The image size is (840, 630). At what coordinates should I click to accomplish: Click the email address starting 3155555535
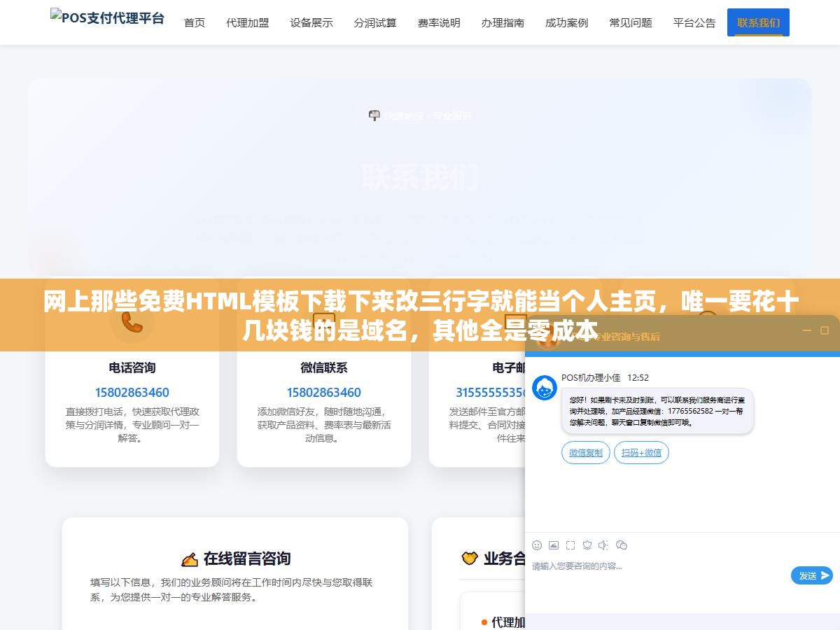(491, 393)
